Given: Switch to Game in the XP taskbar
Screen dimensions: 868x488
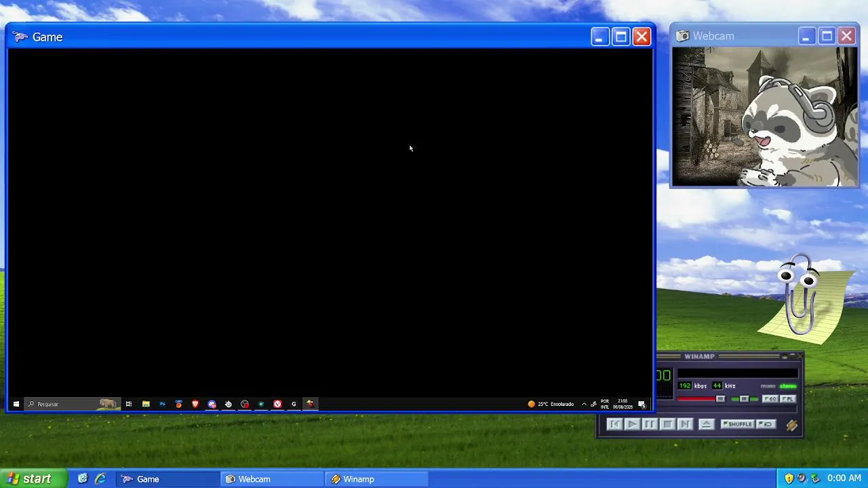Looking at the screenshot, I should click(x=167, y=479).
